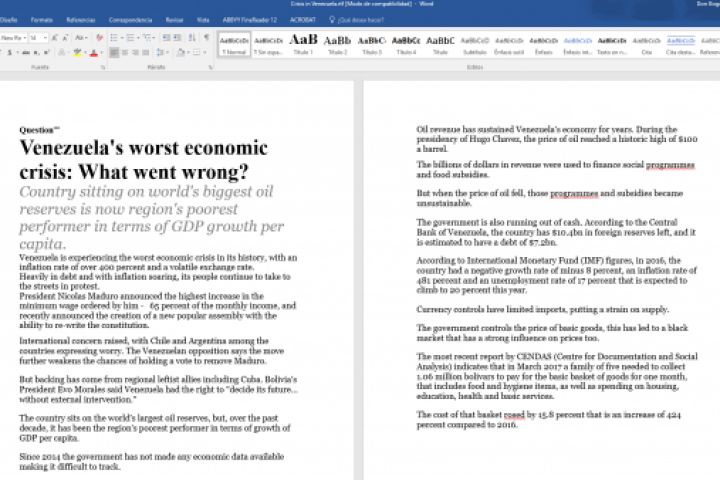The width and height of the screenshot is (720, 480).
Task: Open the Referencias ribbon tab
Action: 81,20
